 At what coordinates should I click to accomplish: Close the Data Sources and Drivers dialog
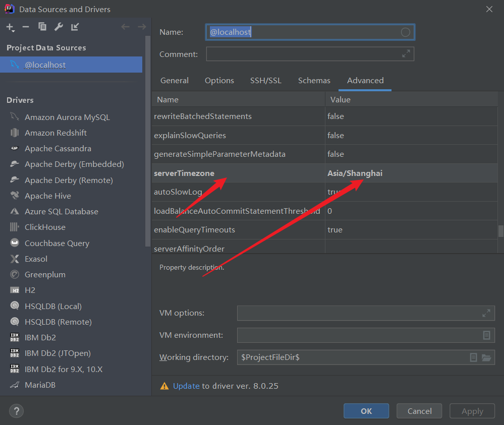coord(489,9)
